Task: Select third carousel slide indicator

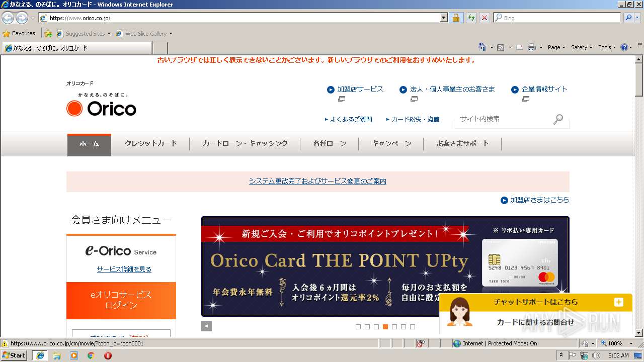Action: [376, 327]
